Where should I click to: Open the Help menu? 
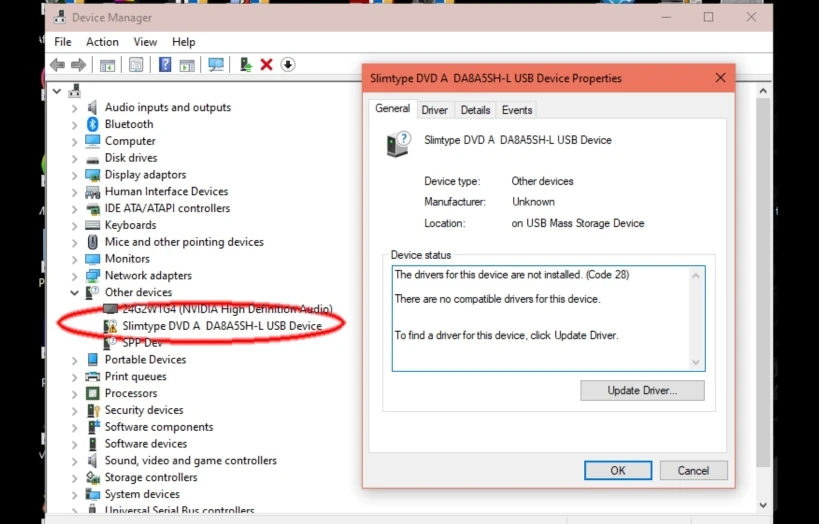click(x=183, y=42)
